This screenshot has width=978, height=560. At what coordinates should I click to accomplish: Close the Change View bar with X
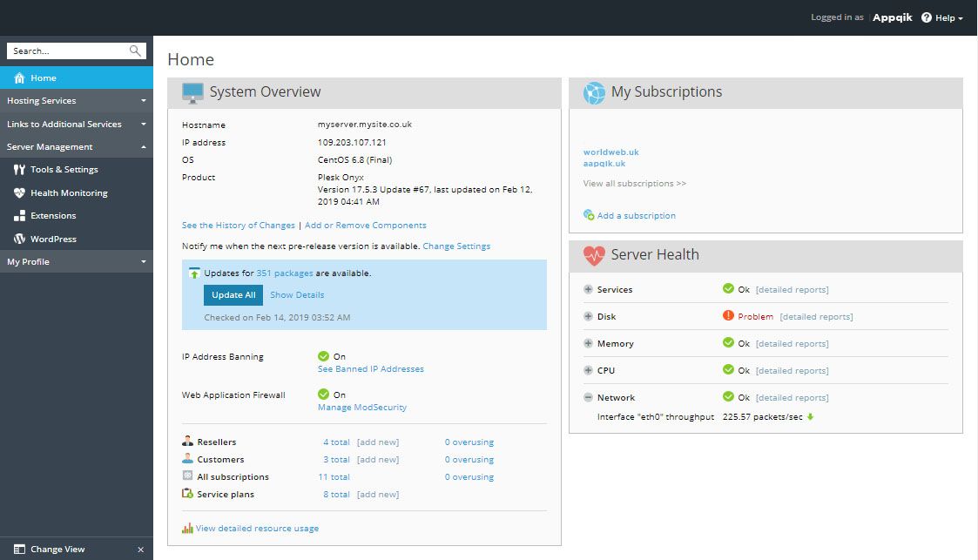(x=141, y=550)
